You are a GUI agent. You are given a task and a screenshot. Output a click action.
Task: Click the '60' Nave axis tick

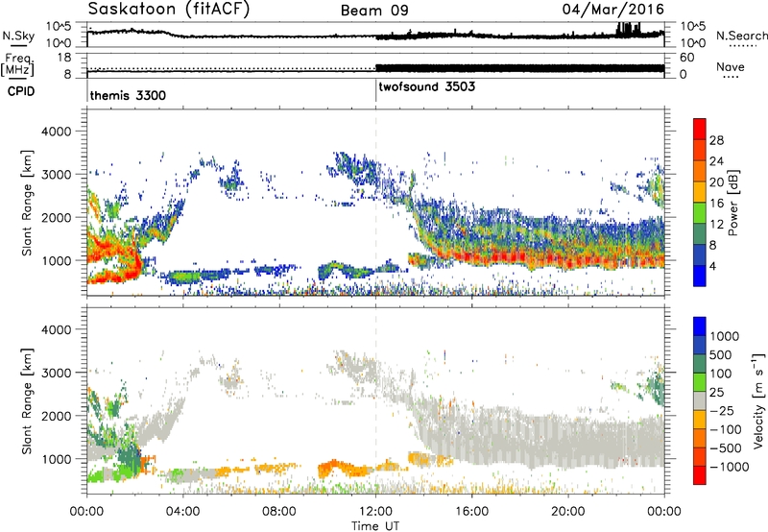point(687,58)
